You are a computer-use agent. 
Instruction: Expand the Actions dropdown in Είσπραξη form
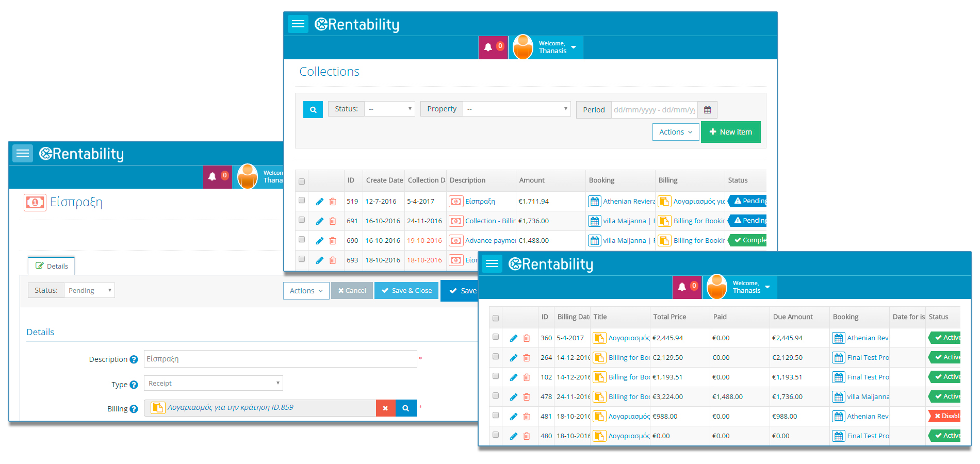306,291
